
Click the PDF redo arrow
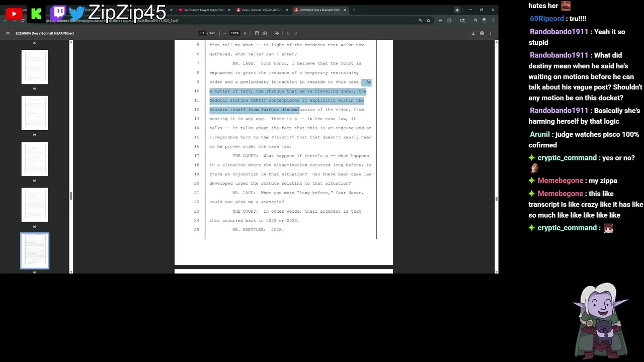tap(296, 33)
